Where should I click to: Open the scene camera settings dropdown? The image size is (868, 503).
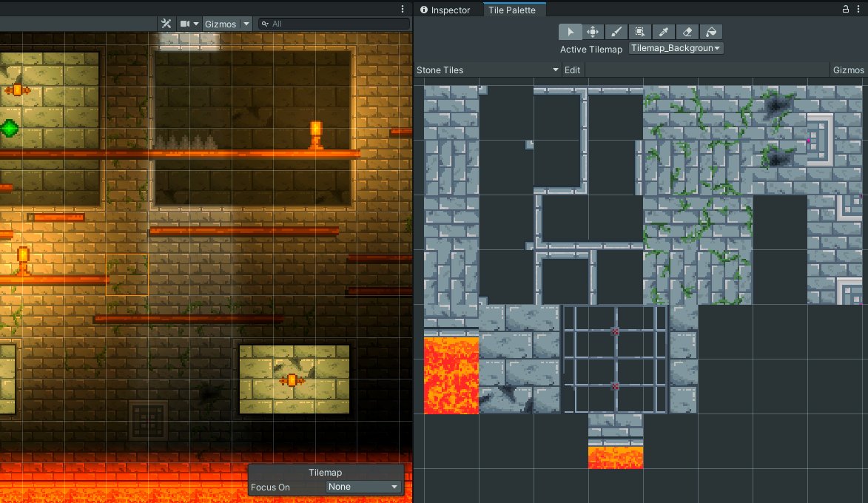189,24
